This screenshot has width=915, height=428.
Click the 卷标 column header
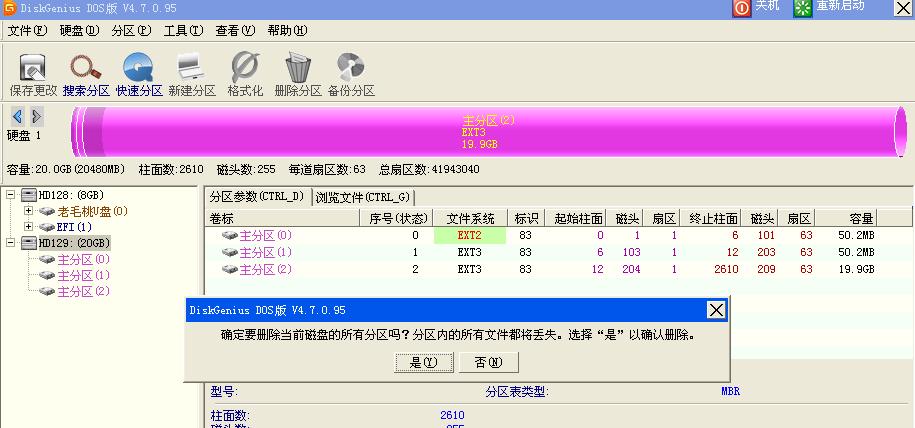[x=283, y=218]
